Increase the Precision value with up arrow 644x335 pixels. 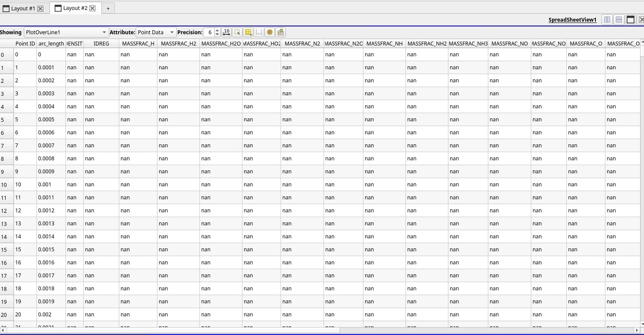coord(217,30)
